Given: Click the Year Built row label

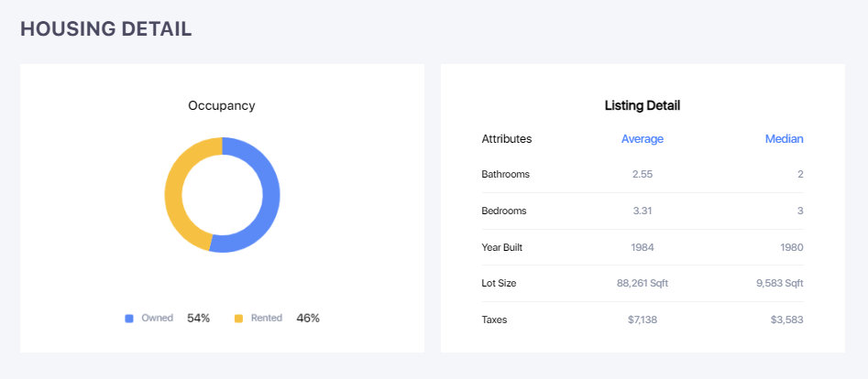Looking at the screenshot, I should pos(501,247).
